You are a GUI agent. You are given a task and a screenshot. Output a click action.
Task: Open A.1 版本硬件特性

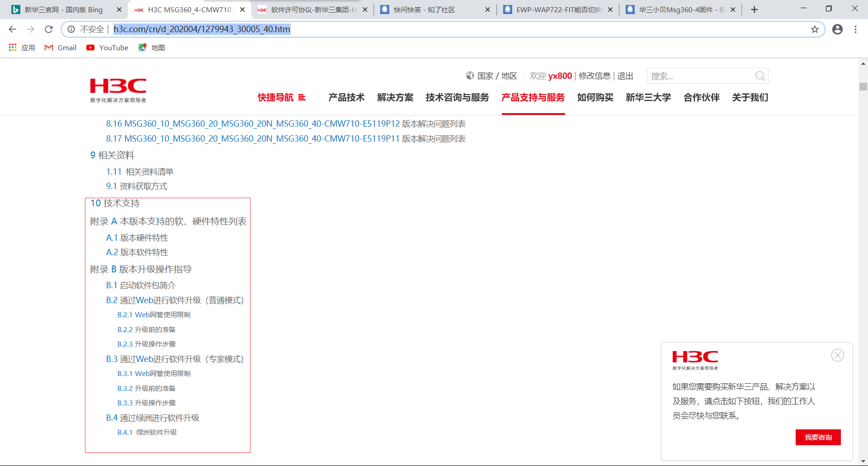[x=137, y=238]
